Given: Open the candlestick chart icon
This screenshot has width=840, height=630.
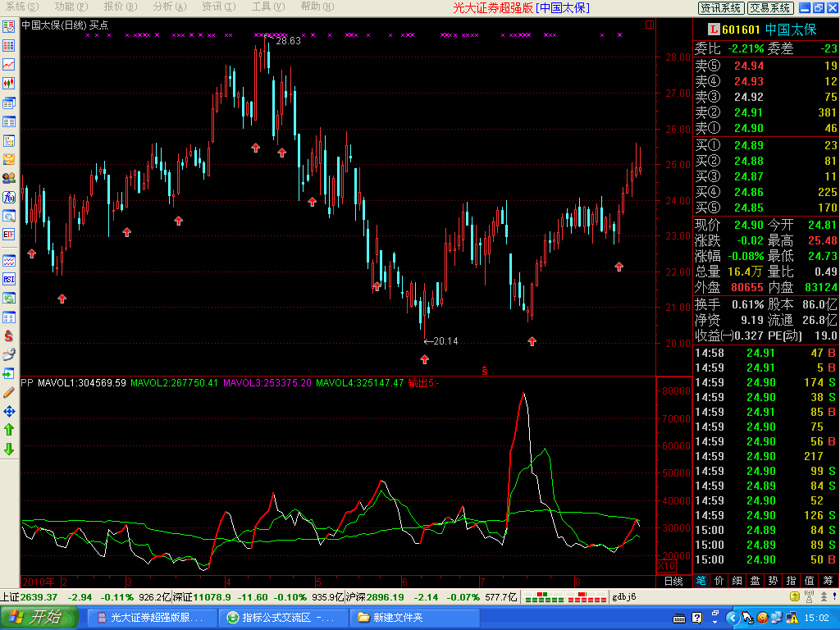Looking at the screenshot, I should pos(9,83).
